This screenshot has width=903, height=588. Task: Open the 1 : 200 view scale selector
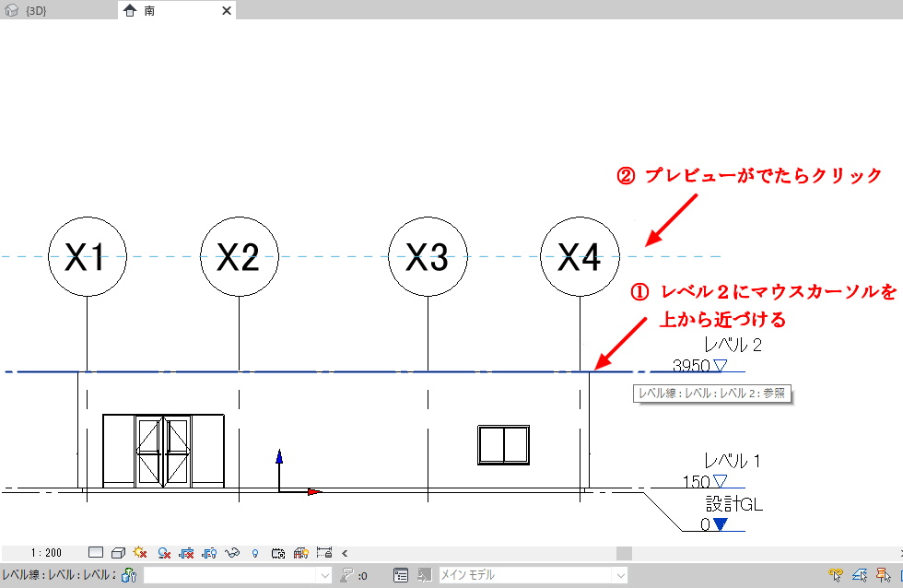pos(46,553)
